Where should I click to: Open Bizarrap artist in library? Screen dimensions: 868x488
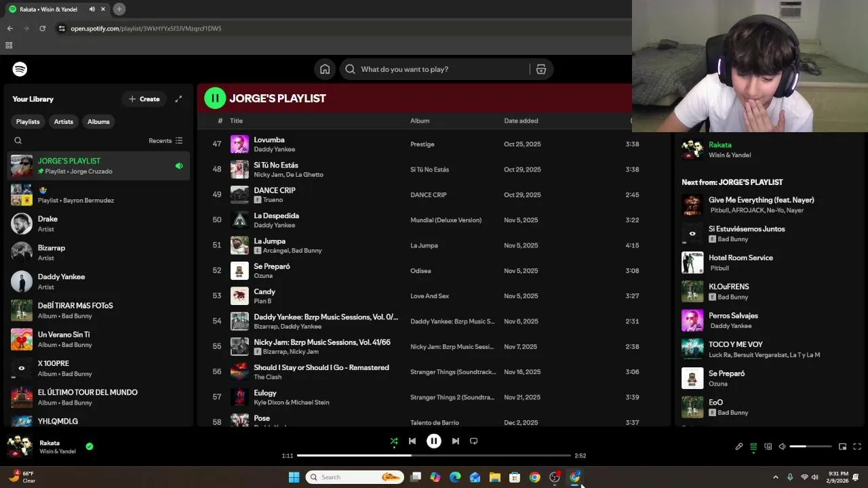(x=98, y=253)
